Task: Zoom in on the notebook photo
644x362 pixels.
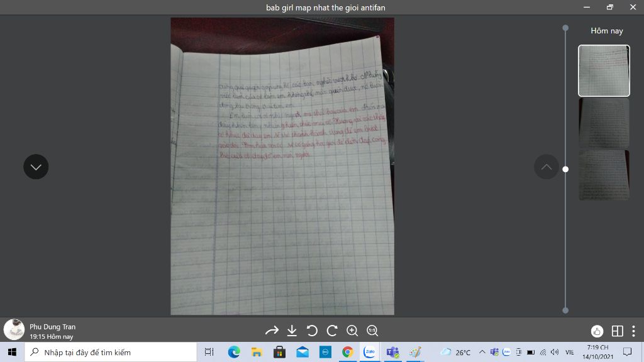Action: click(x=352, y=331)
